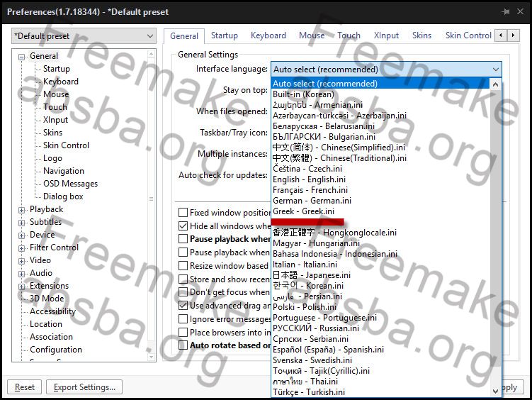Image resolution: width=532 pixels, height=400 pixels.
Task: Expand the Filter Control tree node
Action: (22, 248)
